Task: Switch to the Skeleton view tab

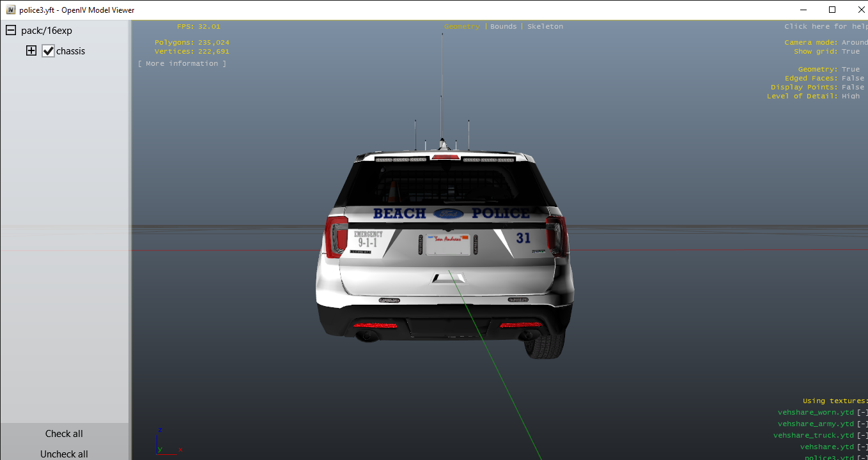Action: point(545,27)
